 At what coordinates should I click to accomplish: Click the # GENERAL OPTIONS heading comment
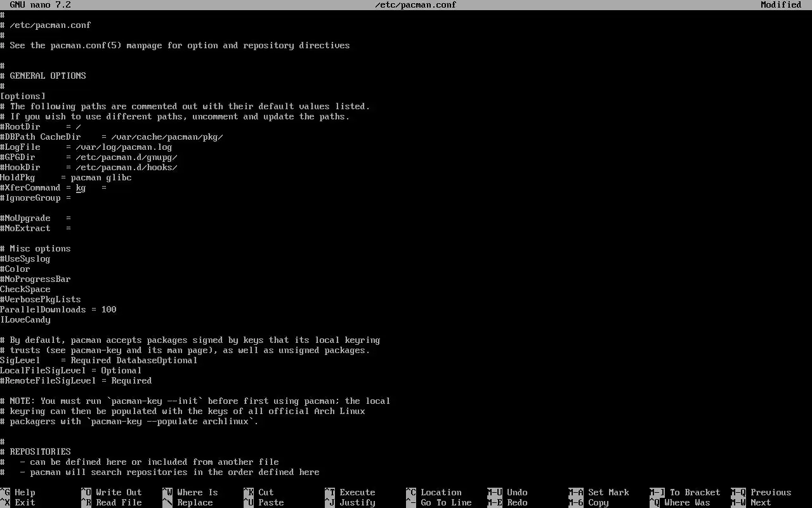click(x=43, y=76)
